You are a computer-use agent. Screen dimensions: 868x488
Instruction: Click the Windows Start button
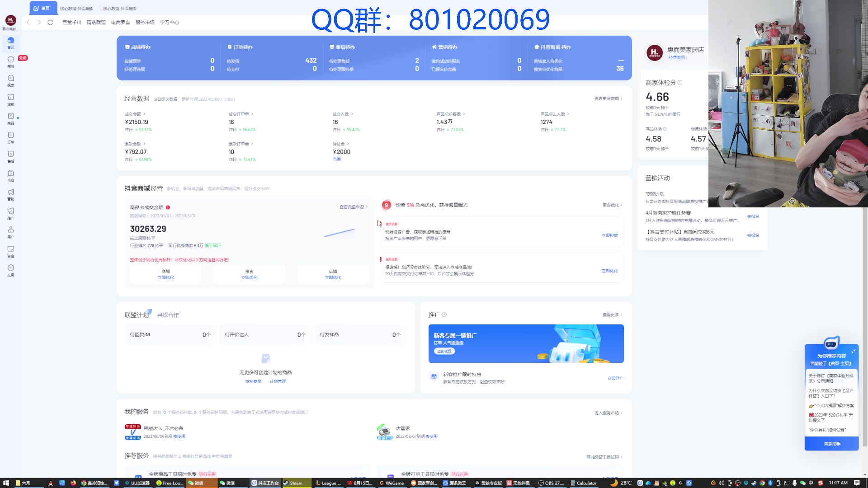(x=6, y=483)
